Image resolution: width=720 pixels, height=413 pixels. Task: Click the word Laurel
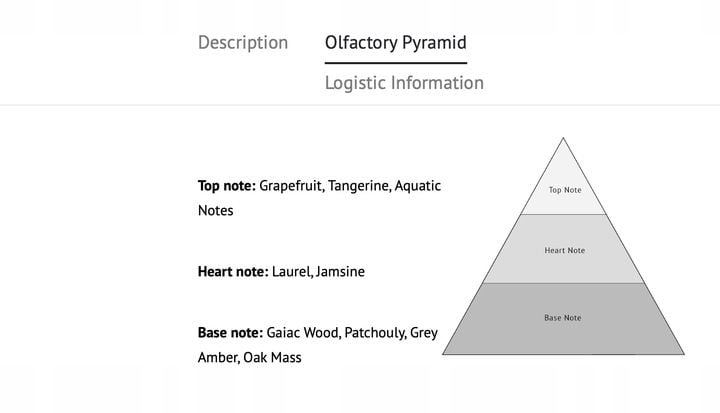click(291, 271)
